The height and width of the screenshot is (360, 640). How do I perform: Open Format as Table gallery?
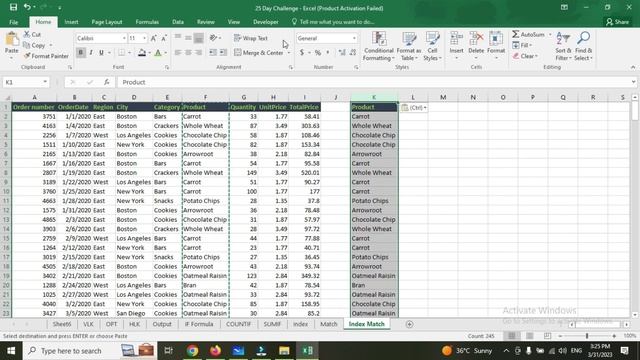tap(409, 46)
